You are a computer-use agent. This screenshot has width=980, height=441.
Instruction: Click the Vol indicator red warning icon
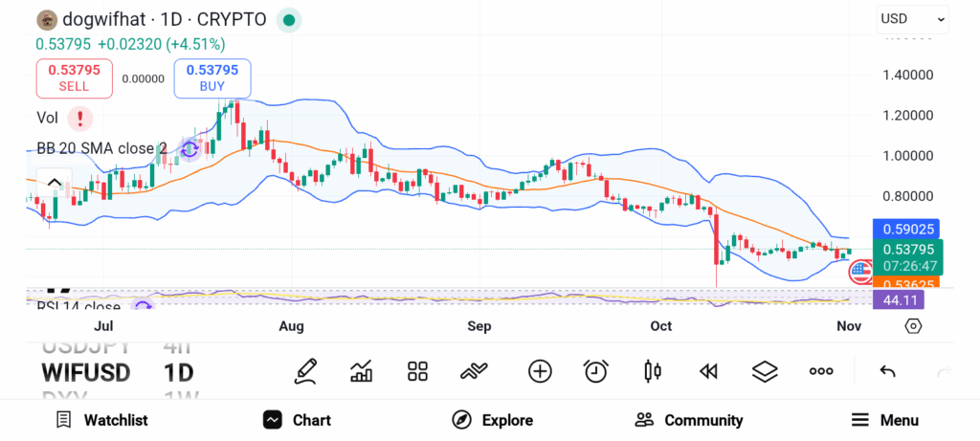[80, 118]
